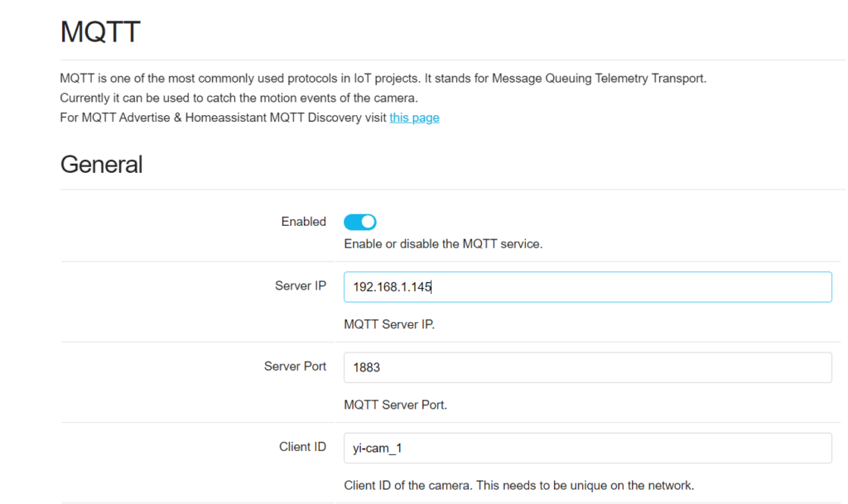Click the "Enabled" field label
Screen dimensions: 848x504
(x=303, y=222)
